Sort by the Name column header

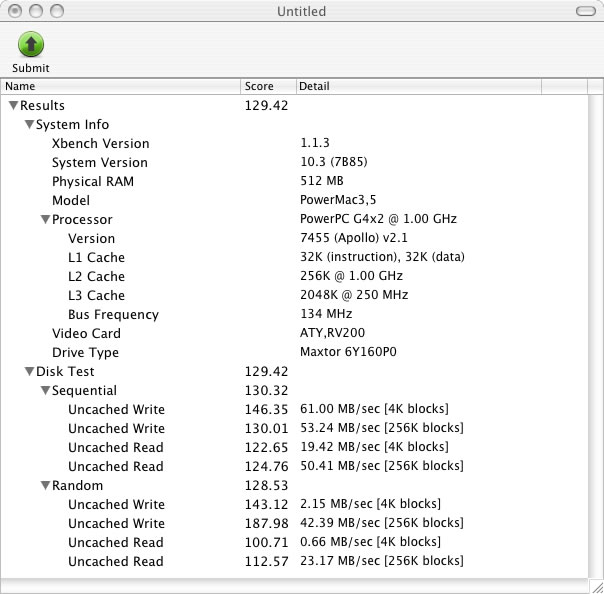click(121, 86)
